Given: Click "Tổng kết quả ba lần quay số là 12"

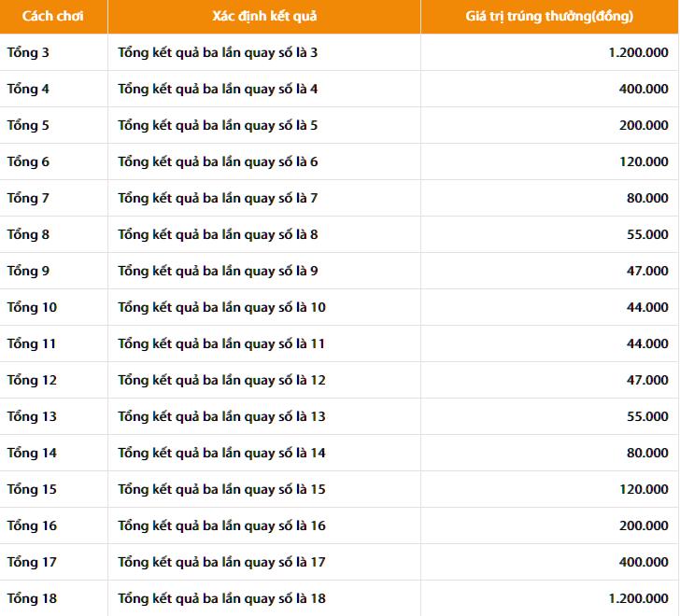Looking at the screenshot, I should point(221,380).
